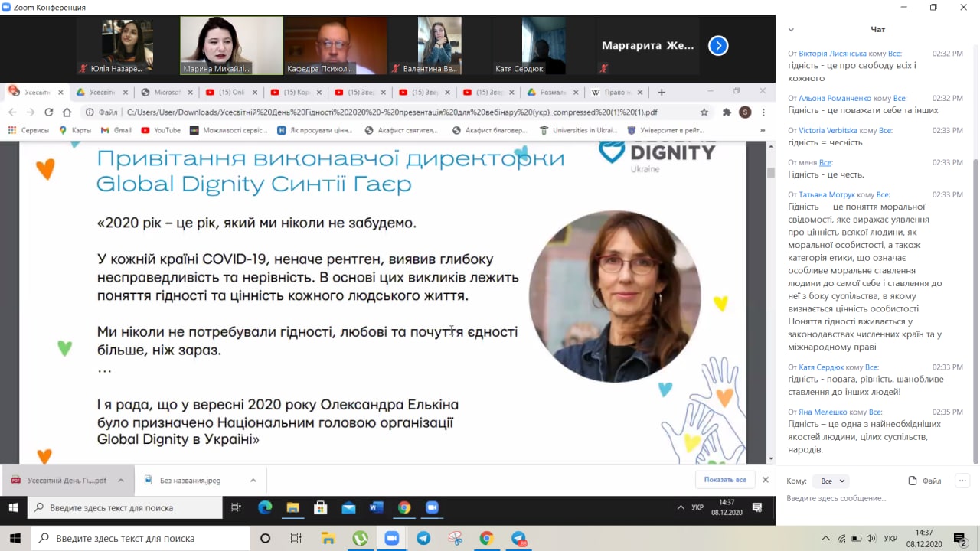The width and height of the screenshot is (980, 551).
Task: Reload the page in shared Chrome
Action: (49, 112)
